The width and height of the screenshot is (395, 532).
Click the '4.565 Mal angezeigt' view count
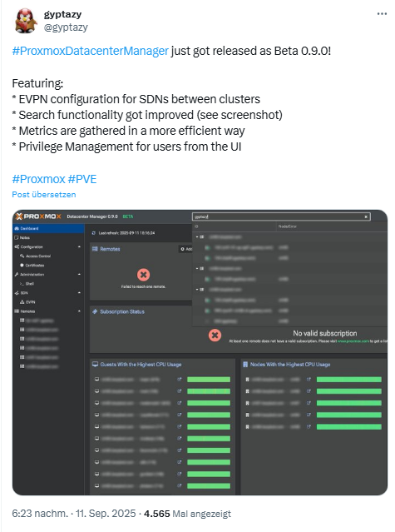click(187, 514)
